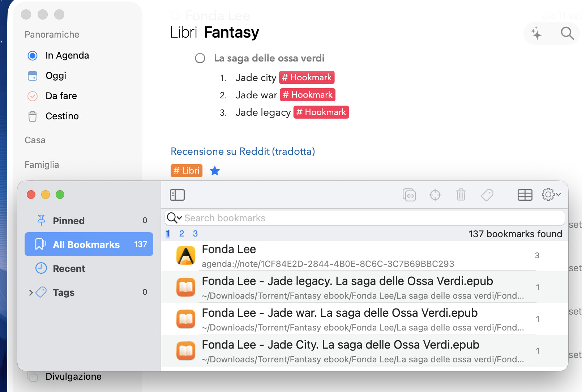Toggle the blue star on the note
The image size is (582, 392).
(x=215, y=171)
